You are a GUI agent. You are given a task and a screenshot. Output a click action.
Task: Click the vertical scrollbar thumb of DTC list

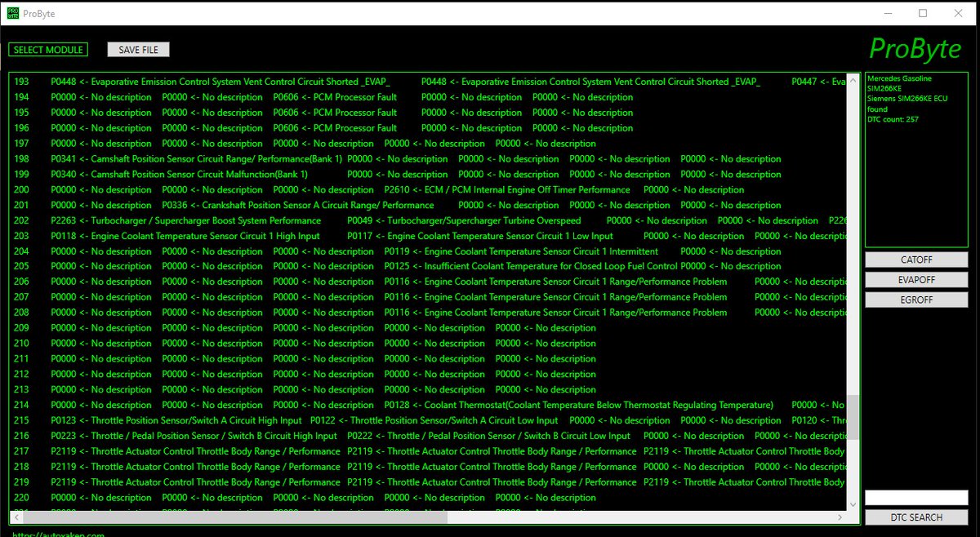tap(853, 417)
